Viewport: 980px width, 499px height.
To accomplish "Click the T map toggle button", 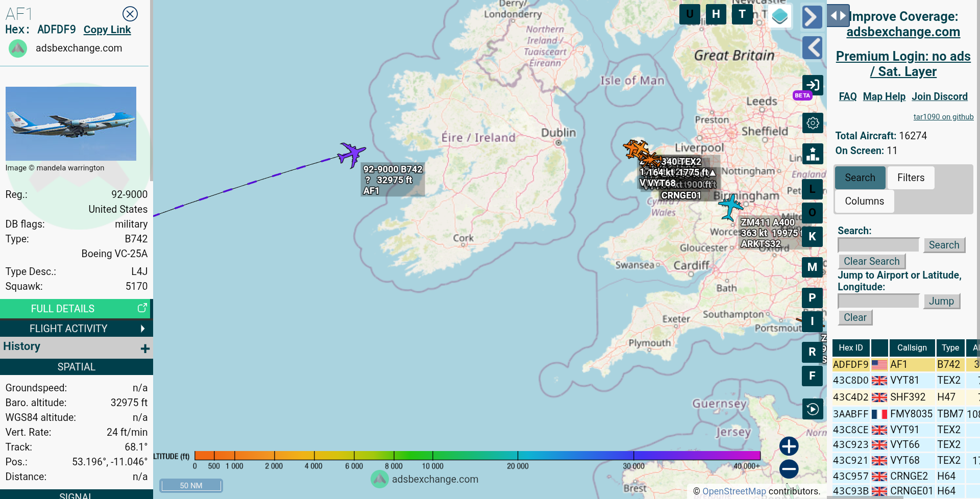I will (742, 14).
